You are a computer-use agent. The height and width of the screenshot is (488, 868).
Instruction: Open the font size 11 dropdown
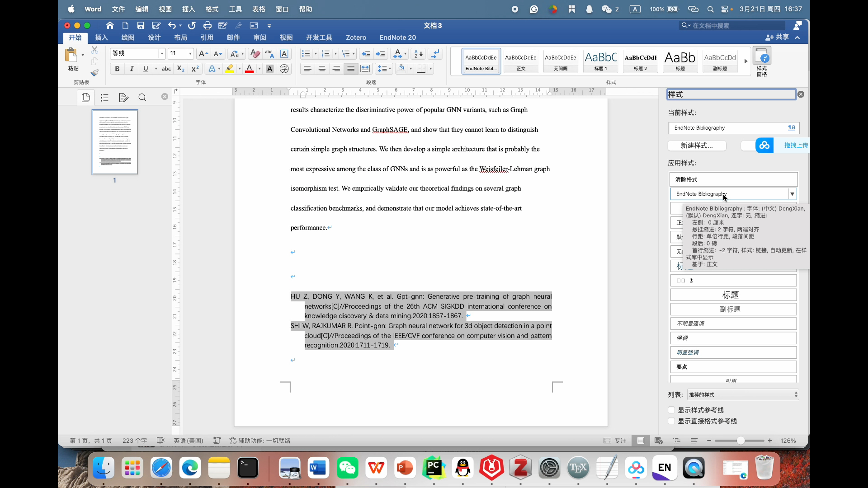tap(190, 54)
